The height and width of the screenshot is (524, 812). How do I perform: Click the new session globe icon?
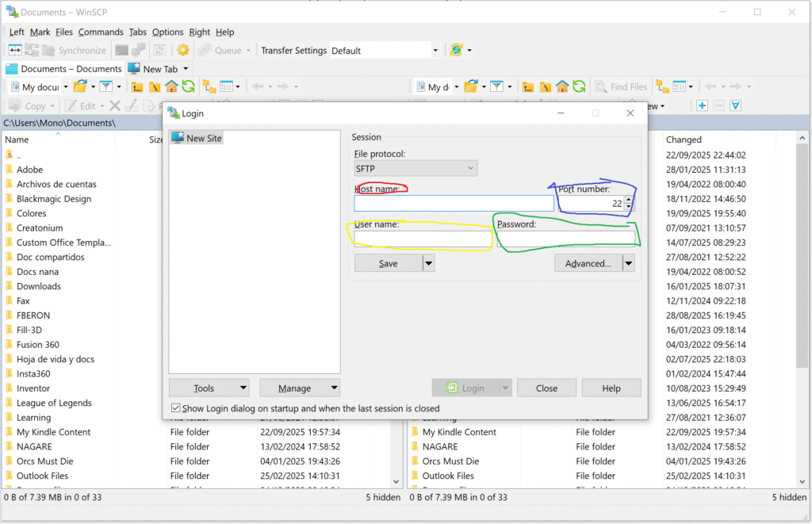pyautogui.click(x=456, y=50)
